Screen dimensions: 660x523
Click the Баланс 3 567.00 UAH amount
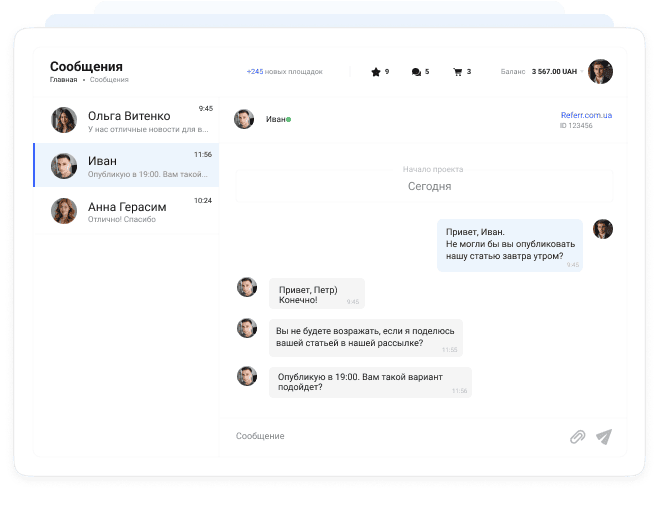(553, 72)
